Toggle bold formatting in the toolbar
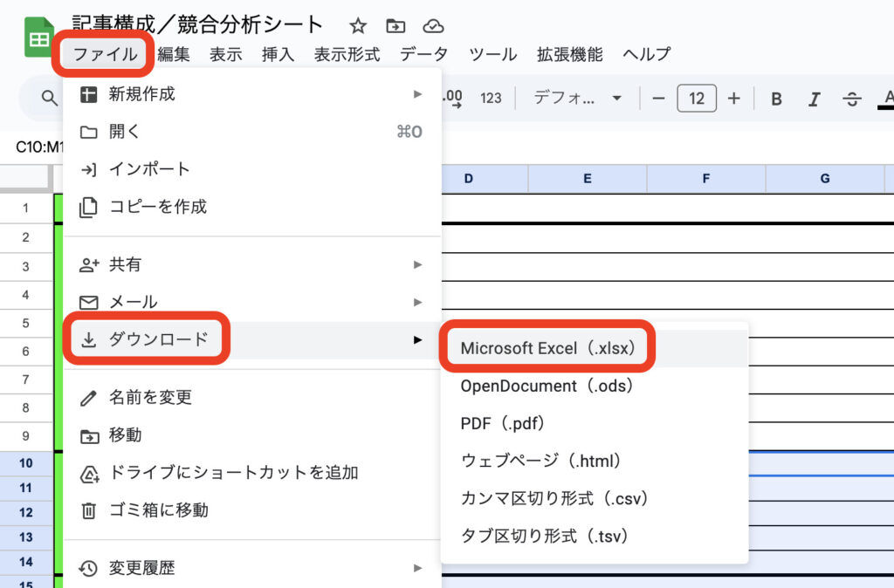Image resolution: width=894 pixels, height=588 pixels. [x=776, y=99]
